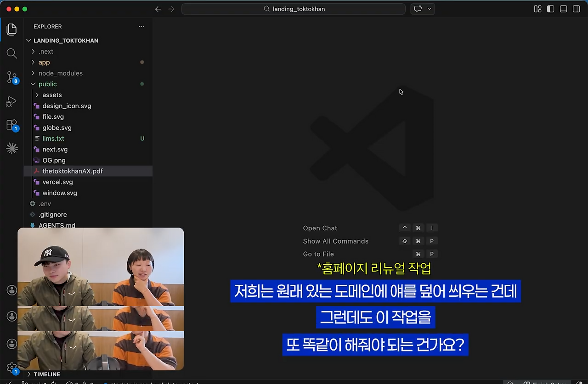588x384 pixels.
Task: Click the landing_toktokhan command center search box
Action: click(294, 9)
